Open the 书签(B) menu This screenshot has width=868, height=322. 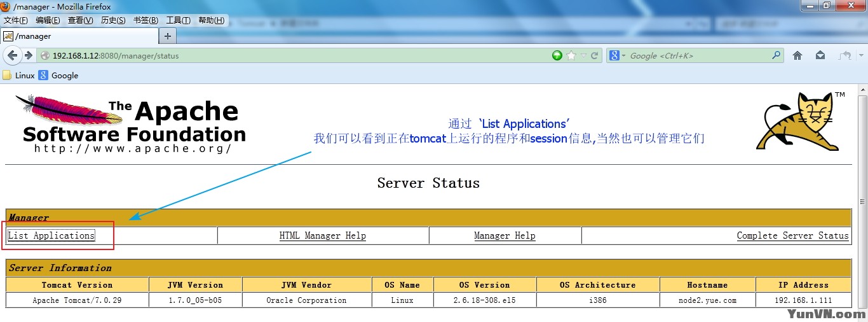[x=146, y=20]
